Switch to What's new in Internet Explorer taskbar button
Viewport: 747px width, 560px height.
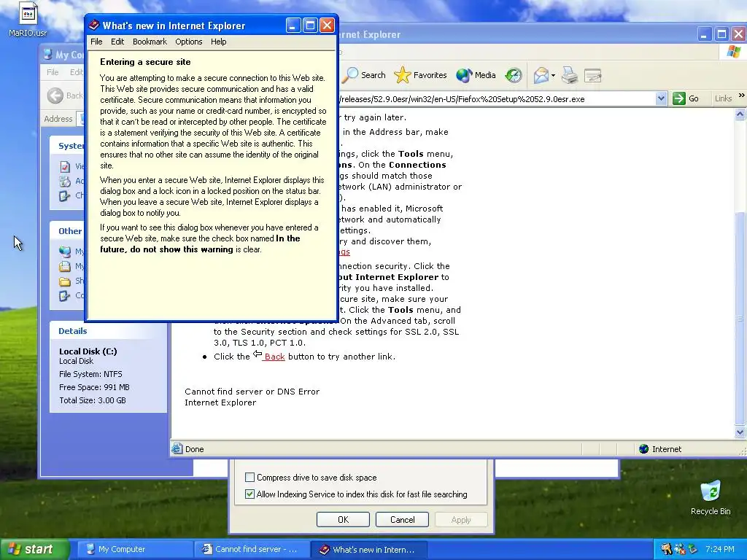(368, 549)
